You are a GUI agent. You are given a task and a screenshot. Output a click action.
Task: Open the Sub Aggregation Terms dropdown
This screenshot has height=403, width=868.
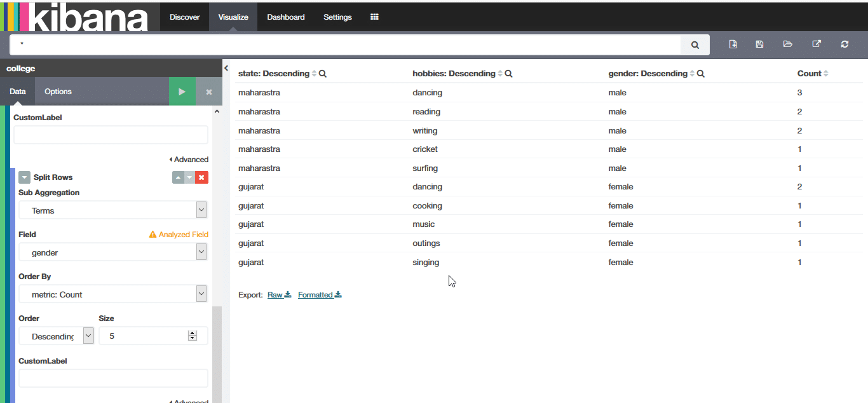[113, 210]
